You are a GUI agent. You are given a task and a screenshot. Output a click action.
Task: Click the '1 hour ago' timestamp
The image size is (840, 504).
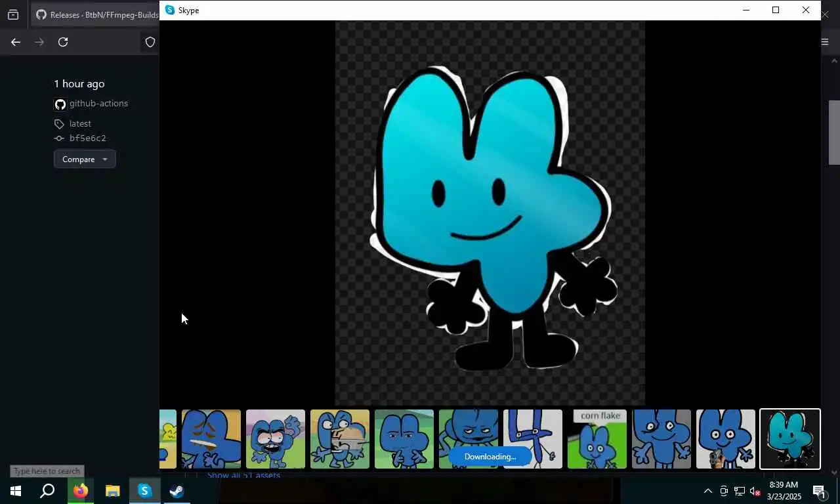[x=79, y=83]
